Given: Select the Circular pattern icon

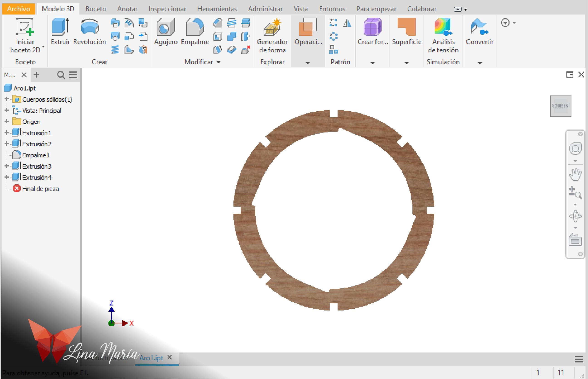Looking at the screenshot, I should click(333, 37).
